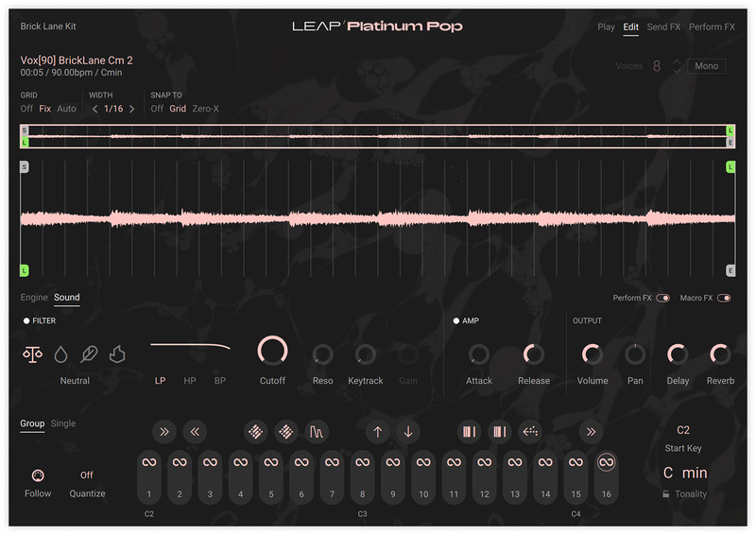Click the dotted left-arrow icon
This screenshot has height=535, width=756.
[530, 432]
